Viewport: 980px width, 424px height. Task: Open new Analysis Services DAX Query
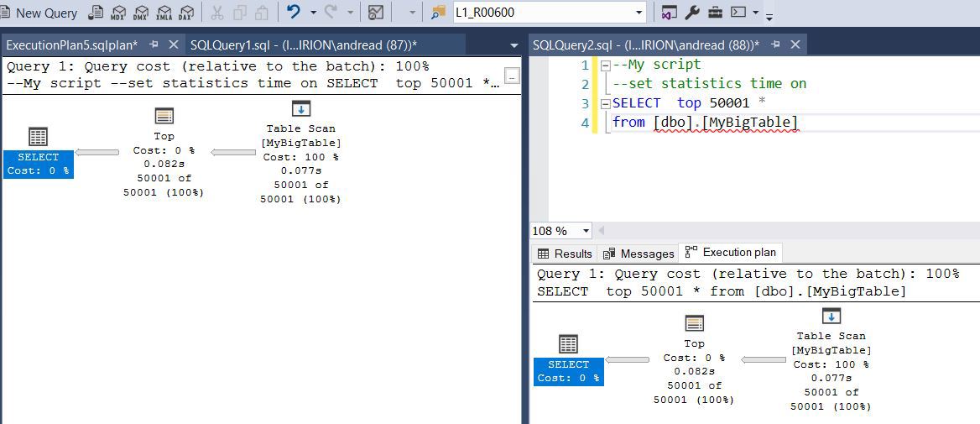click(x=186, y=13)
